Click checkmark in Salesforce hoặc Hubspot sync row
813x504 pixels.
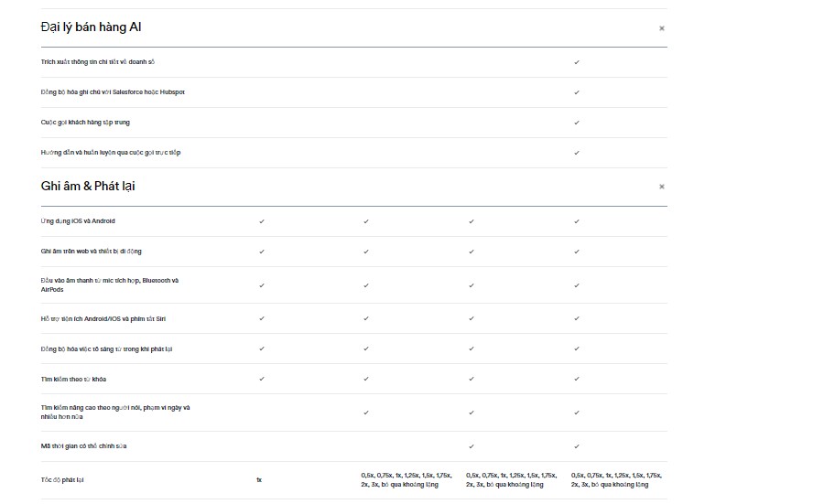pos(577,92)
